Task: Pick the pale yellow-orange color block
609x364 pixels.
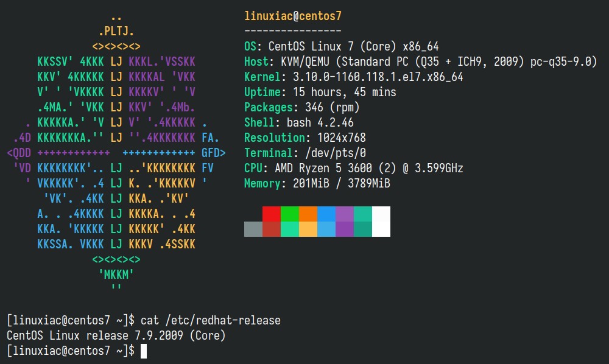Action: click(308, 229)
